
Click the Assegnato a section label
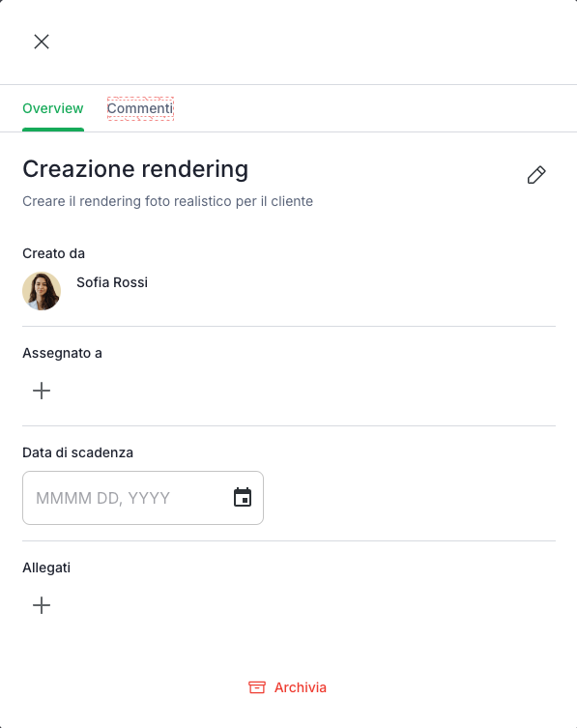pos(62,353)
